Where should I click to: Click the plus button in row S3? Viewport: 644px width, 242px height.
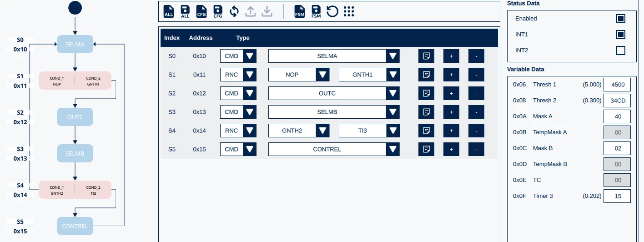point(452,112)
